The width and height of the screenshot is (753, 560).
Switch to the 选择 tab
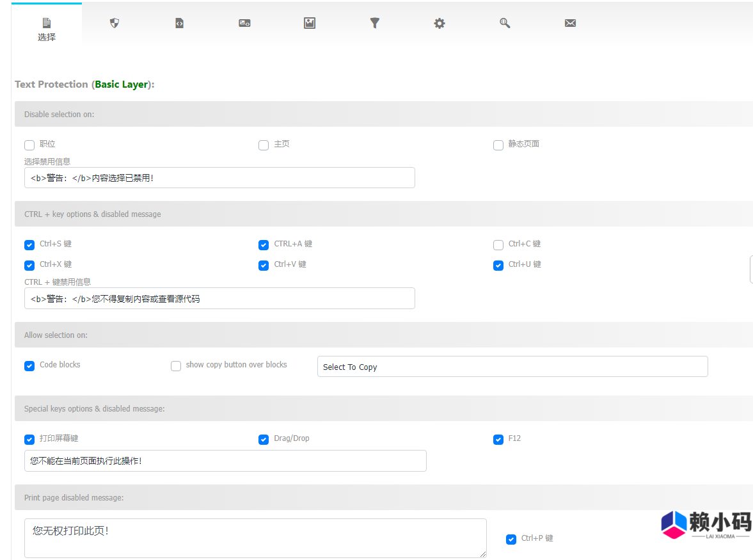47,29
